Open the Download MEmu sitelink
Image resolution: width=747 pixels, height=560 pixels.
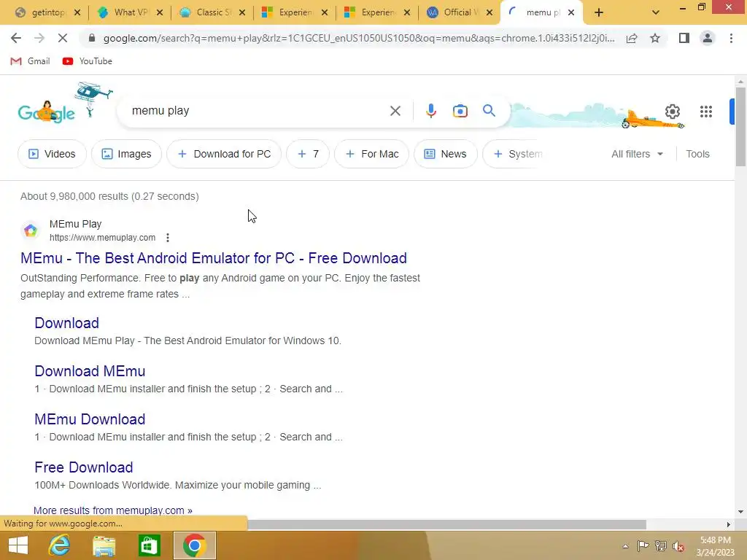tap(90, 371)
